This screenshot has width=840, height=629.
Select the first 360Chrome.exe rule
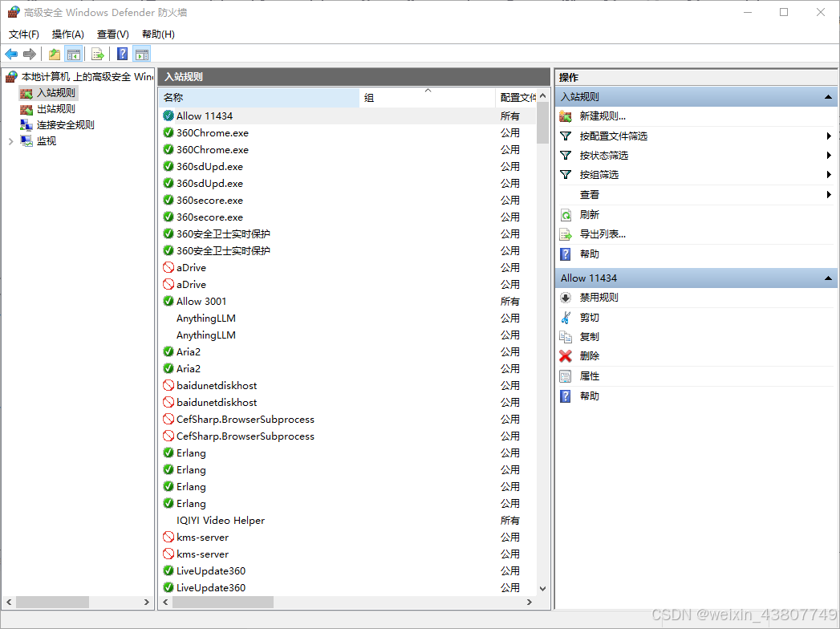pos(347,133)
